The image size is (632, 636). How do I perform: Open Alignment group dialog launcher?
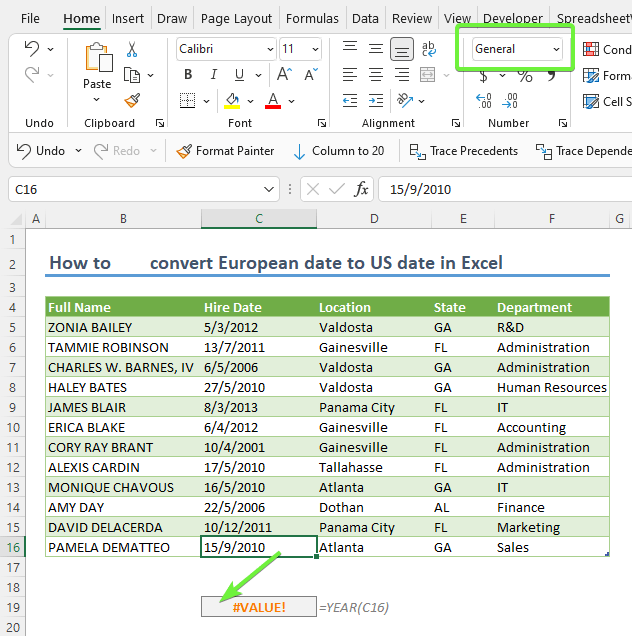pos(456,123)
